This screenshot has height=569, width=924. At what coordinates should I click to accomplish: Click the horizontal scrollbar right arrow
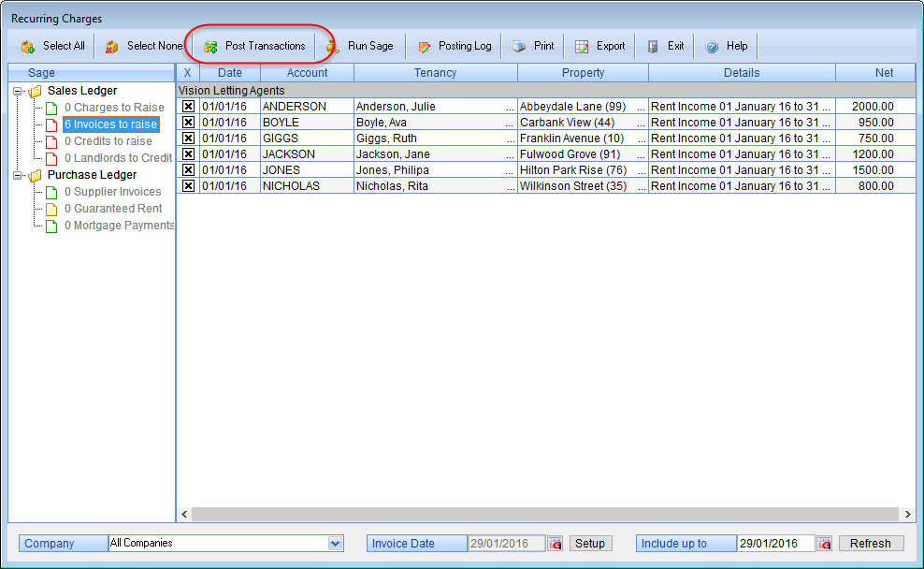click(907, 514)
